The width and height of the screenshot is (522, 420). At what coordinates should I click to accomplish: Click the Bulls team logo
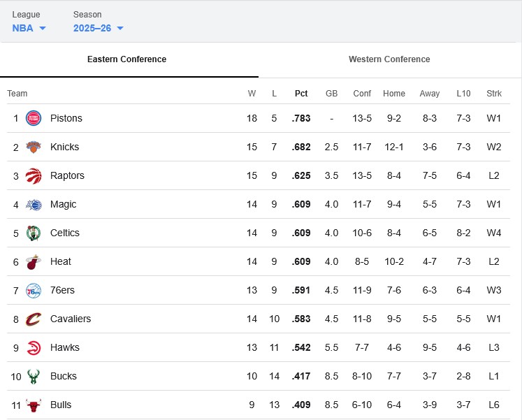(x=34, y=405)
